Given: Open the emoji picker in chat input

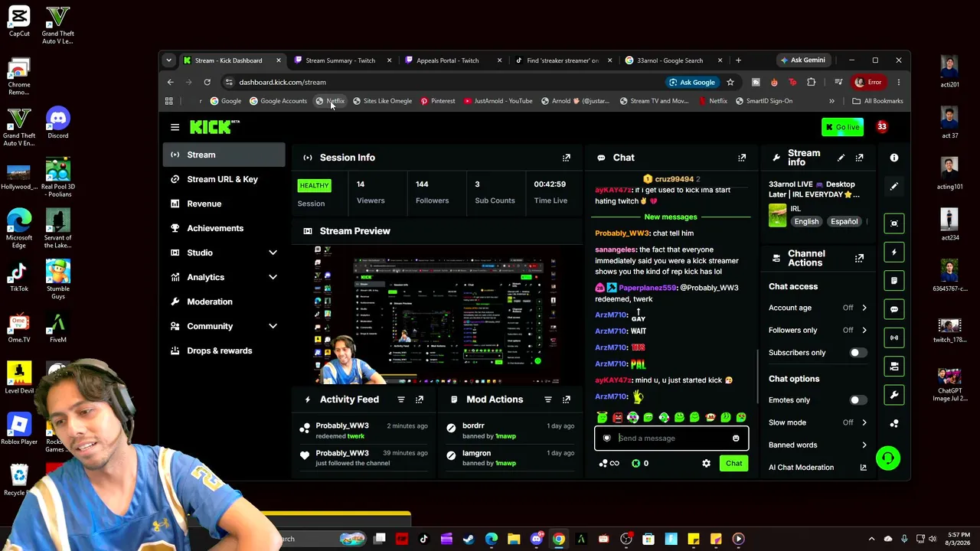Looking at the screenshot, I should (736, 439).
